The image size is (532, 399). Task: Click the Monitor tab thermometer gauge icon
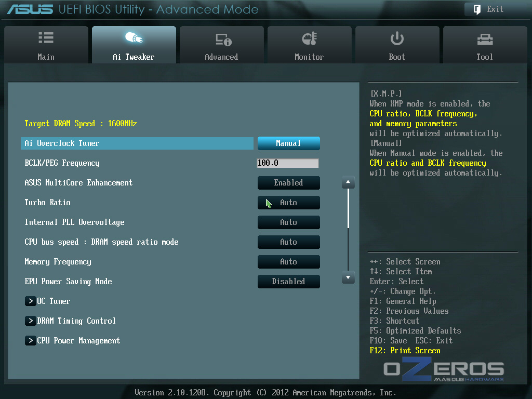click(310, 38)
